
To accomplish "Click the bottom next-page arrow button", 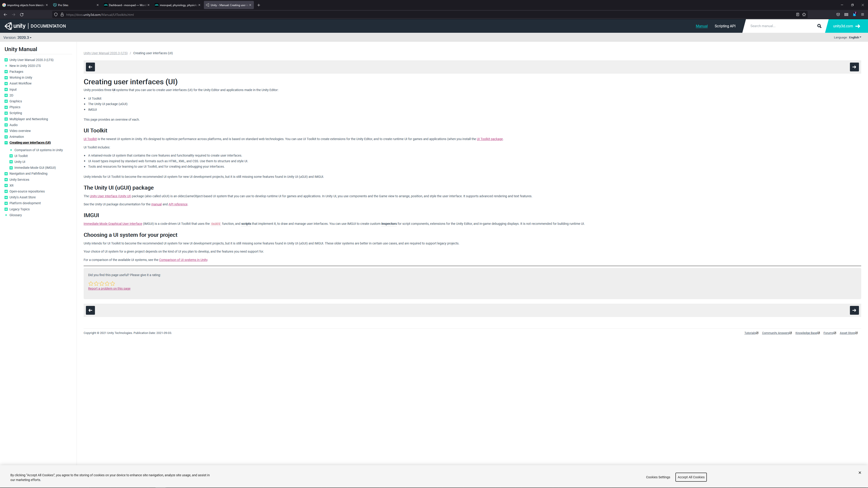I will 854,310.
